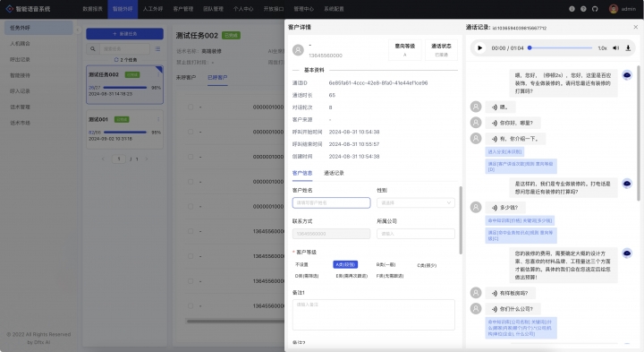This screenshot has width=644, height=352.
Task: Click the customer avatar beside '多少钱?'
Action: pyautogui.click(x=476, y=207)
